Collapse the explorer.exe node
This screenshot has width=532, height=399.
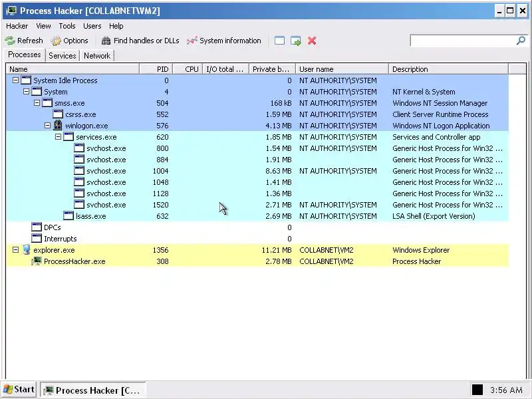click(15, 250)
